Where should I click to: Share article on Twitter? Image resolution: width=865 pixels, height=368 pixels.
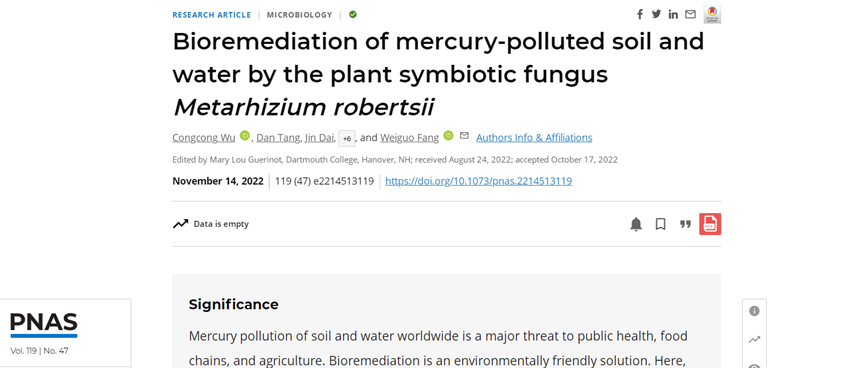coord(656,14)
